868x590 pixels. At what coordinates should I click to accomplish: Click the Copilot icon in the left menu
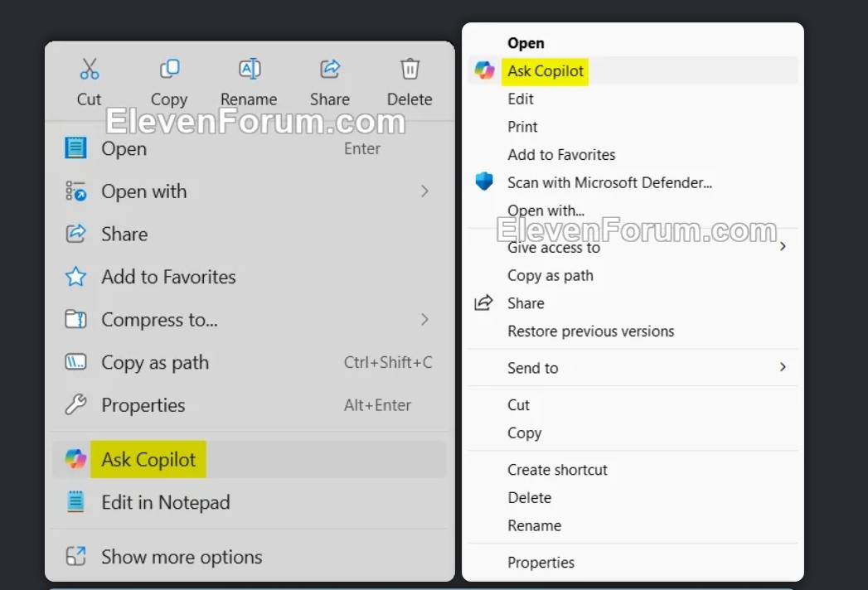(x=75, y=459)
